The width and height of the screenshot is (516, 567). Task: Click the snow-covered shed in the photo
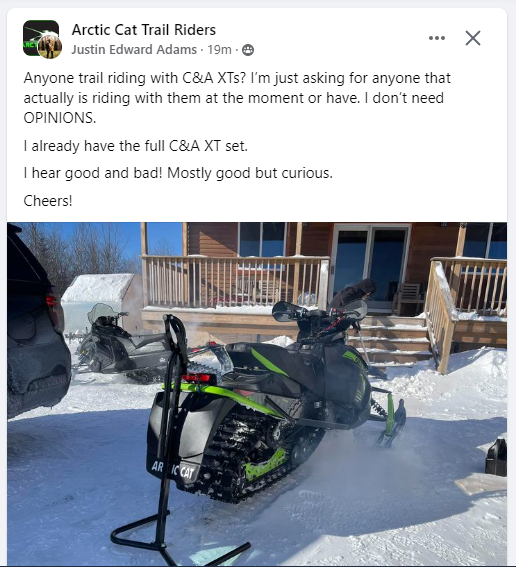tap(102, 300)
